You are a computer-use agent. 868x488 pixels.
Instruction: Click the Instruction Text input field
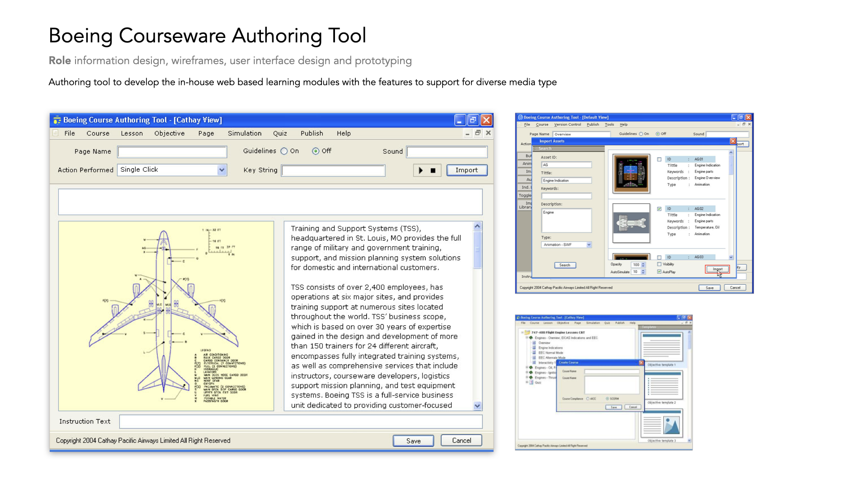(301, 422)
